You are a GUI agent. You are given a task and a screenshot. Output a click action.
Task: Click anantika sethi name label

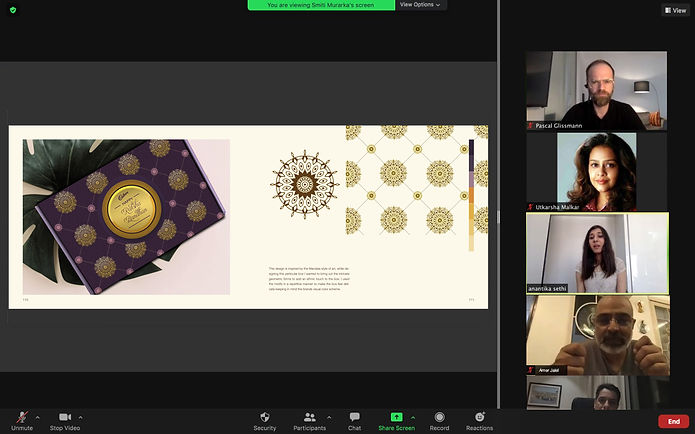pos(547,289)
